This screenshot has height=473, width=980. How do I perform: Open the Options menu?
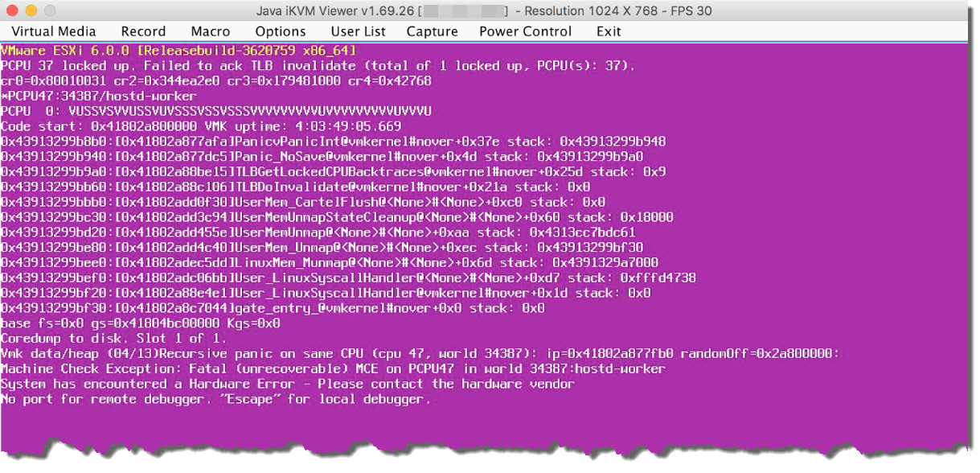(x=281, y=31)
